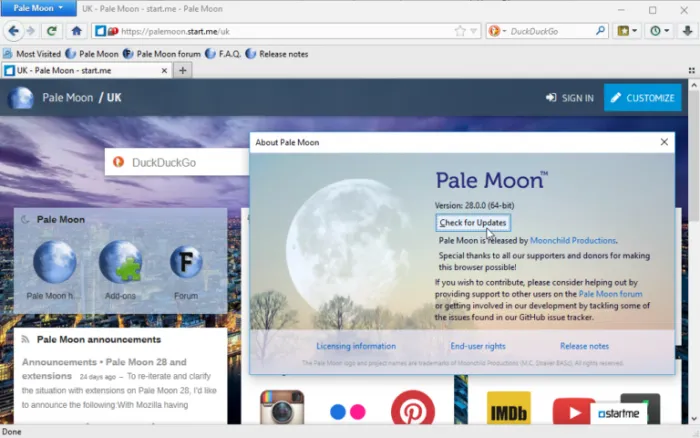The width and height of the screenshot is (700, 438).
Task: Click the page scrollbar down arrow
Action: pyautogui.click(x=694, y=418)
